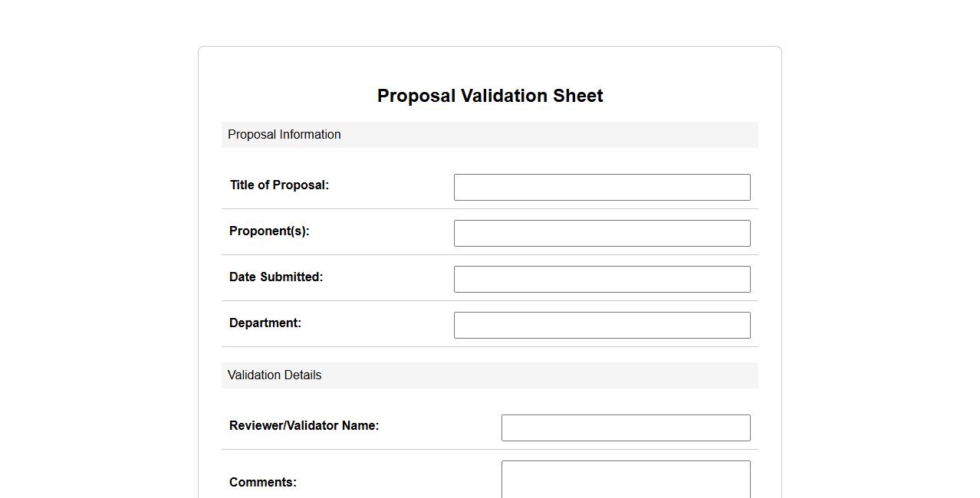Click the 'Validation Details' section header
Viewport: 980px width, 498px height.
(275, 375)
